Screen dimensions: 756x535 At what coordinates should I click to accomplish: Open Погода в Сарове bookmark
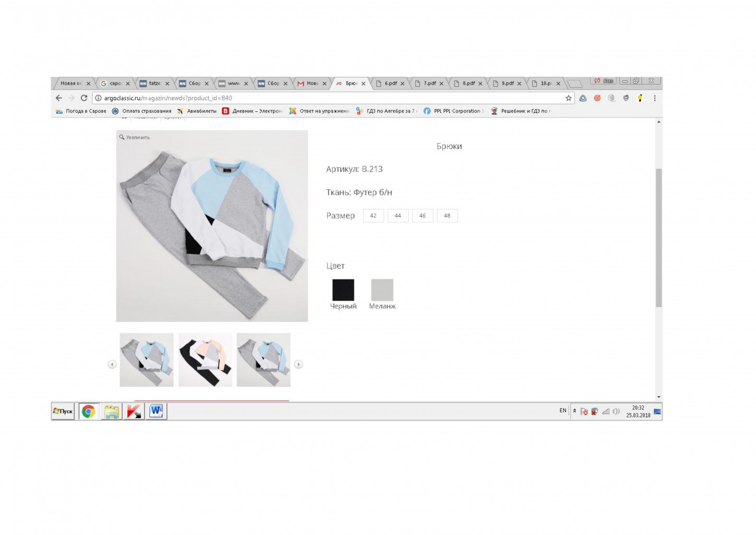(x=81, y=111)
